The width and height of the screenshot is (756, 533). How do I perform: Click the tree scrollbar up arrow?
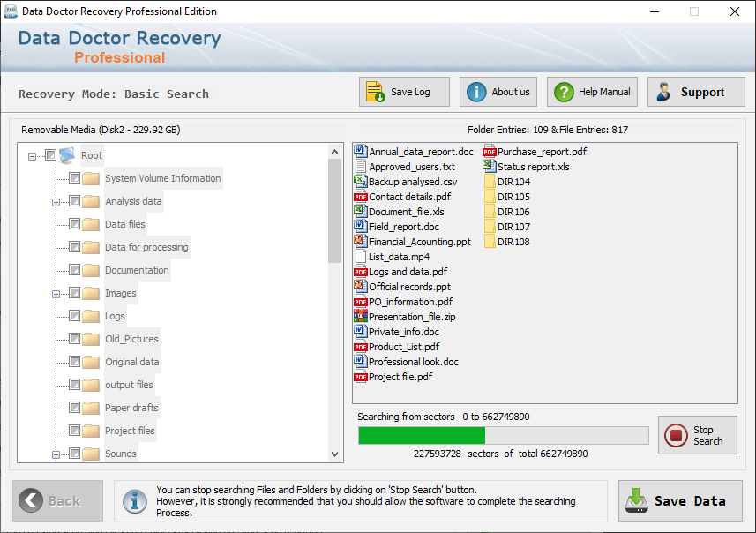tap(334, 152)
